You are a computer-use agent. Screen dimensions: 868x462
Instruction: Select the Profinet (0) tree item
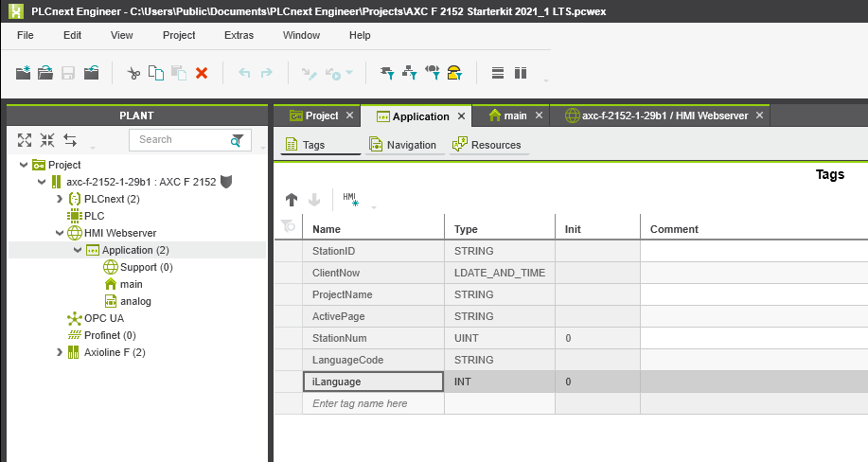click(x=101, y=336)
